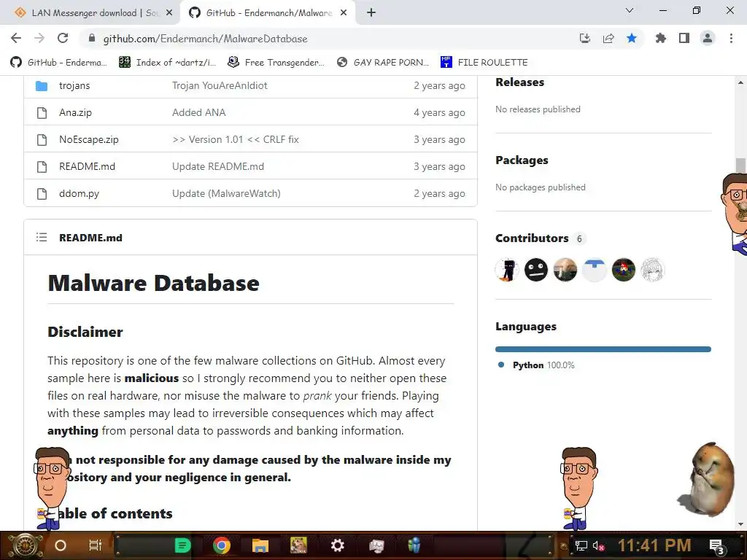Open 'Update (MalwareWatch)' commit message
The height and width of the screenshot is (560, 747).
pyautogui.click(x=226, y=194)
